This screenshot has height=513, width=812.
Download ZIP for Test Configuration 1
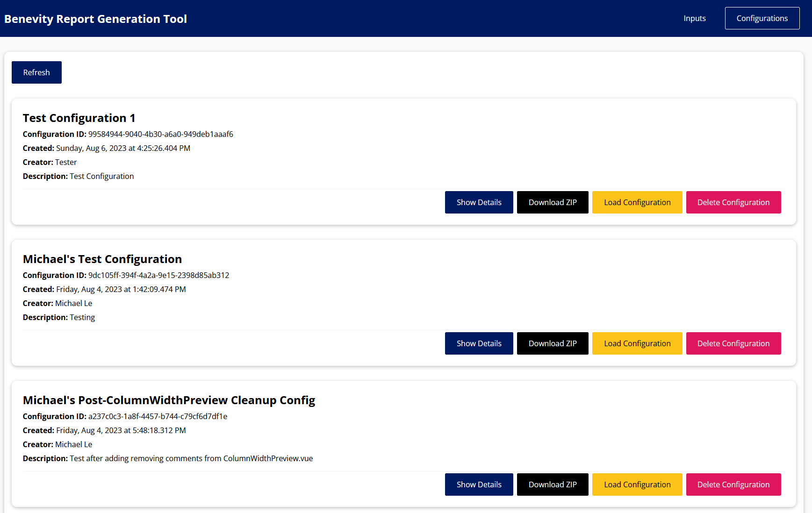[x=553, y=202]
